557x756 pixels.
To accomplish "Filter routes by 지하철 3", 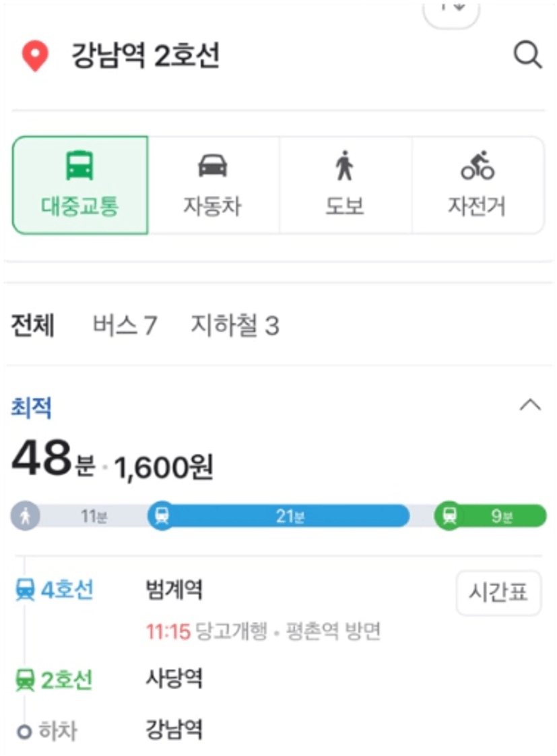I will pyautogui.click(x=234, y=325).
